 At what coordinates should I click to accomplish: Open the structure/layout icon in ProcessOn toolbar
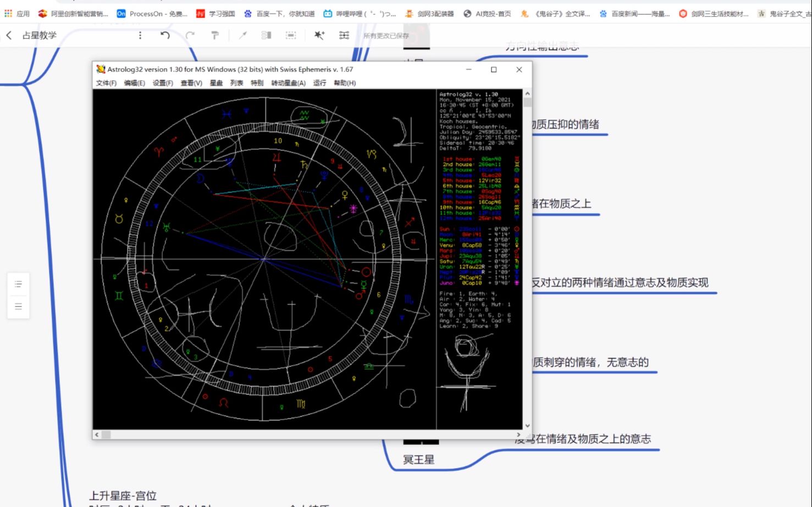pos(344,35)
